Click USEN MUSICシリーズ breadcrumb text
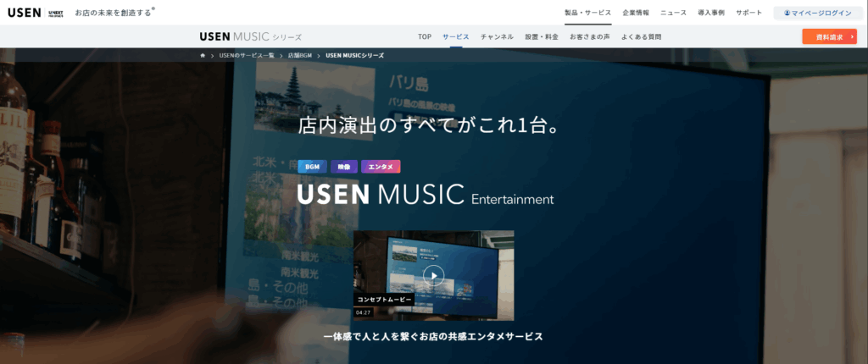Image resolution: width=868 pixels, height=364 pixels. [354, 55]
